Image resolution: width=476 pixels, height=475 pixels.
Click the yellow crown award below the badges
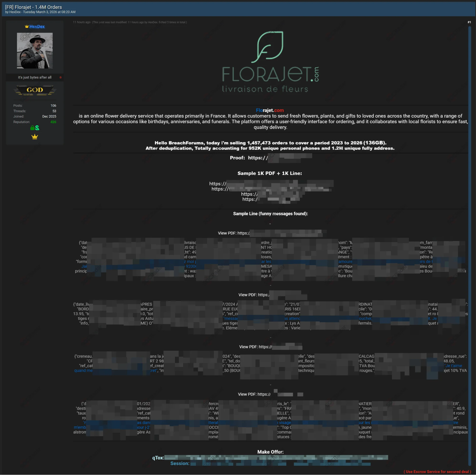pyautogui.click(x=35, y=137)
